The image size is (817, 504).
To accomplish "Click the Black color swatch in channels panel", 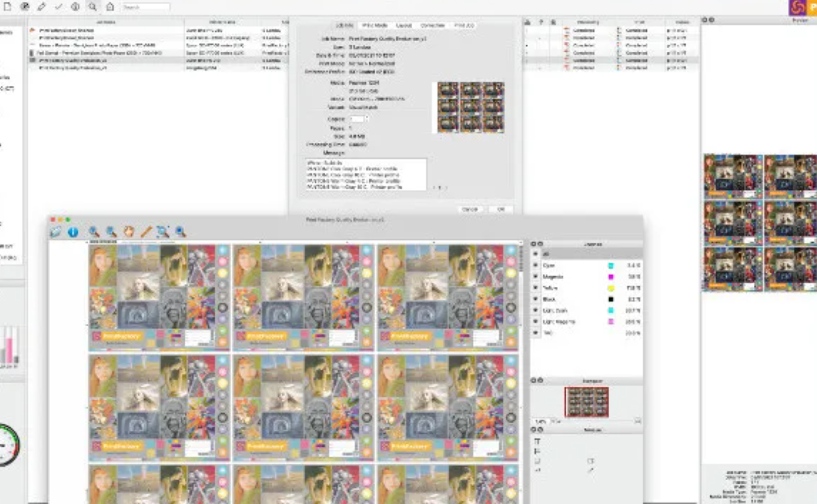I will (611, 299).
